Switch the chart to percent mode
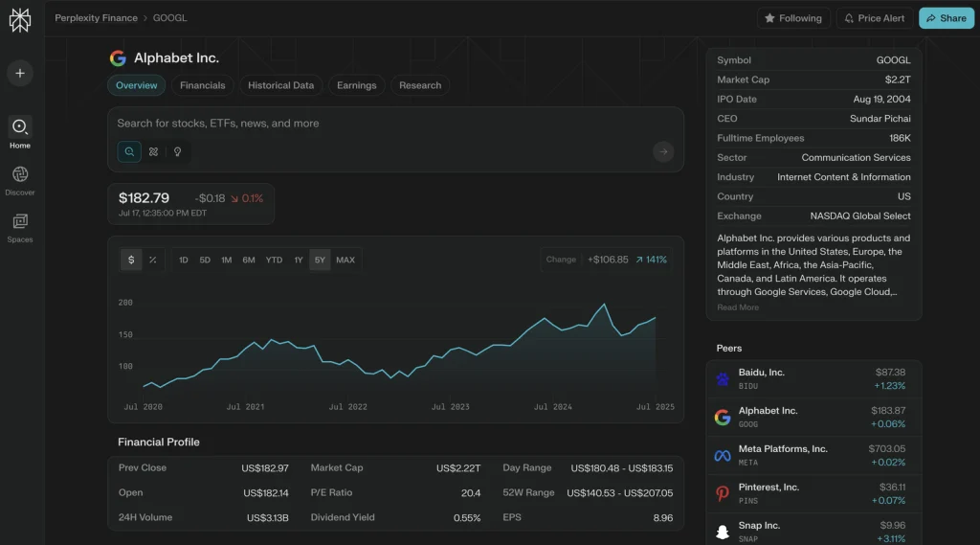This screenshot has width=980, height=545. [x=153, y=260]
